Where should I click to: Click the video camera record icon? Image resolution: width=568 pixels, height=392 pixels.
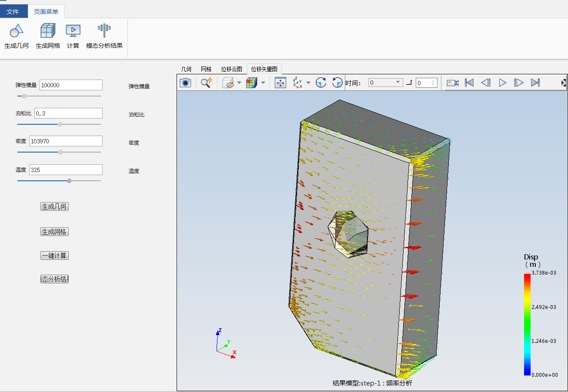point(453,83)
